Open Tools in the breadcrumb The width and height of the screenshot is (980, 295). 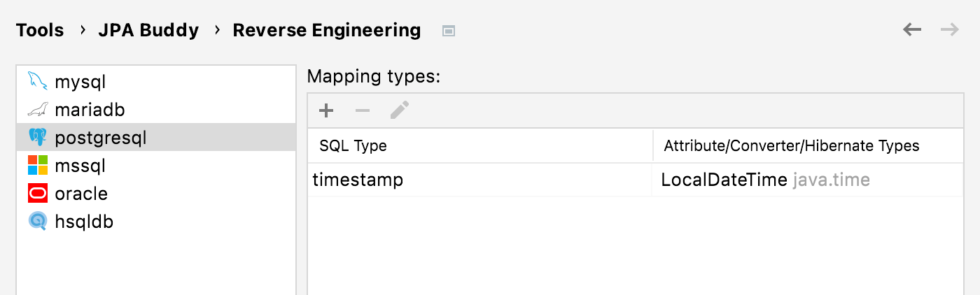point(40,31)
